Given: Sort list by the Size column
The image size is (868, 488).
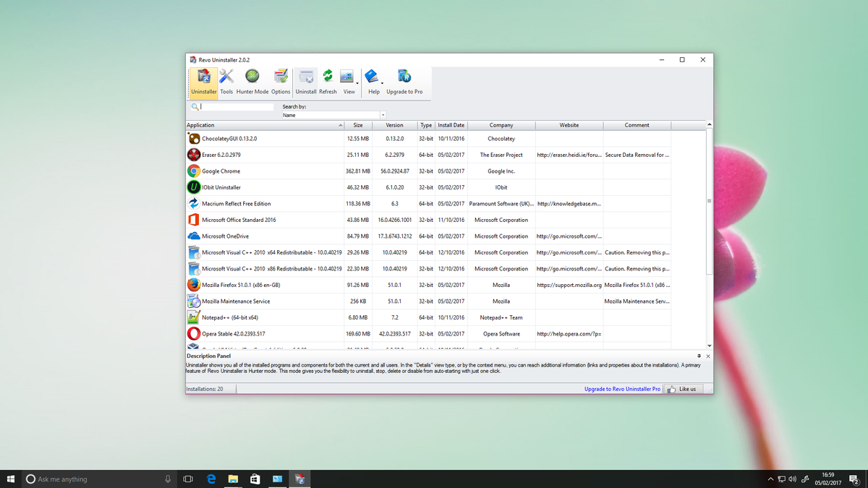Looking at the screenshot, I should click(x=357, y=124).
